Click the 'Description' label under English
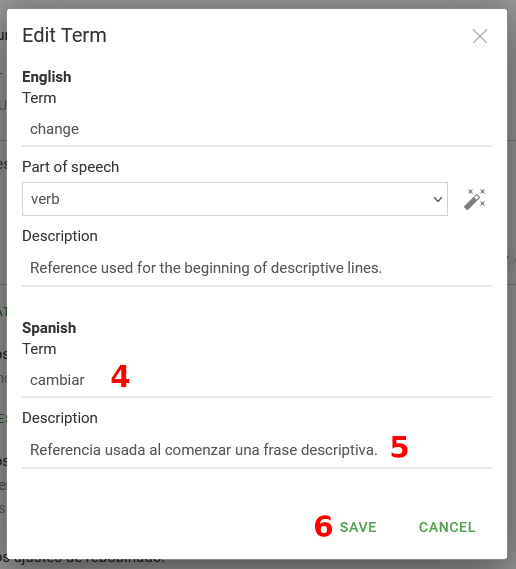 (x=60, y=236)
